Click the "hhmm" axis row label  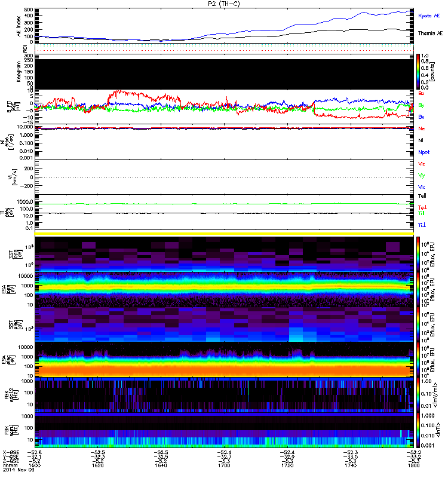[9, 465]
